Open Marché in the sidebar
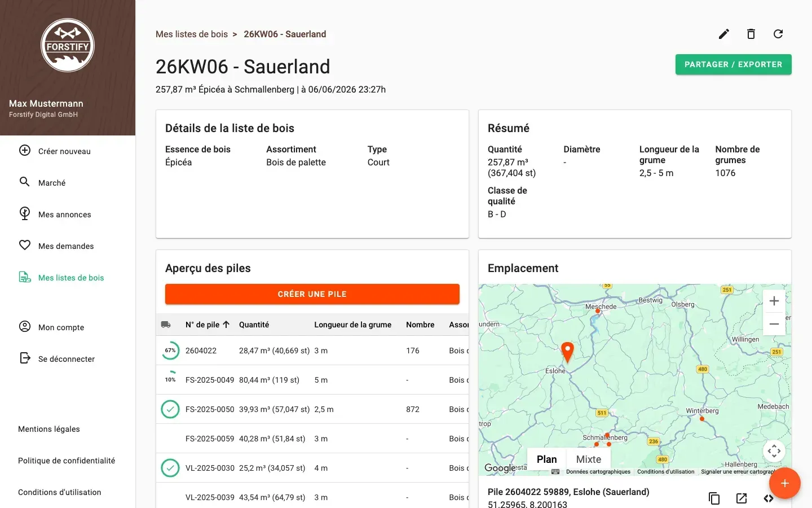 coord(68,183)
